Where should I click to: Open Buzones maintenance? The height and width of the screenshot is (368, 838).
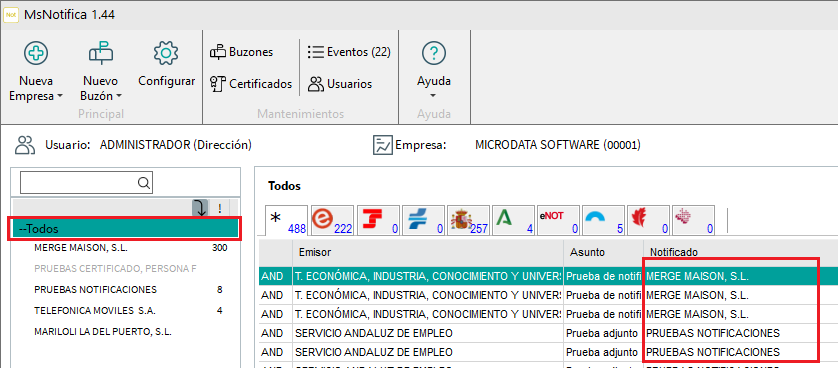(242, 52)
